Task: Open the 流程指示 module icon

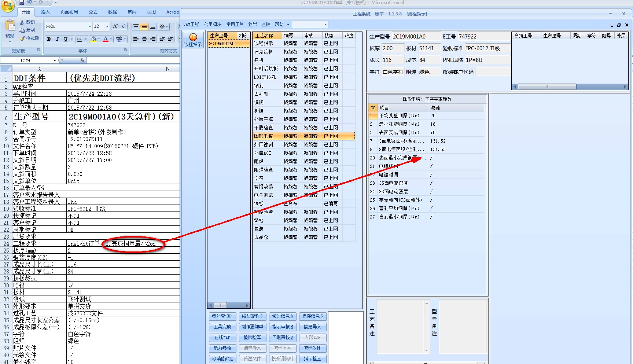Action: point(193,40)
